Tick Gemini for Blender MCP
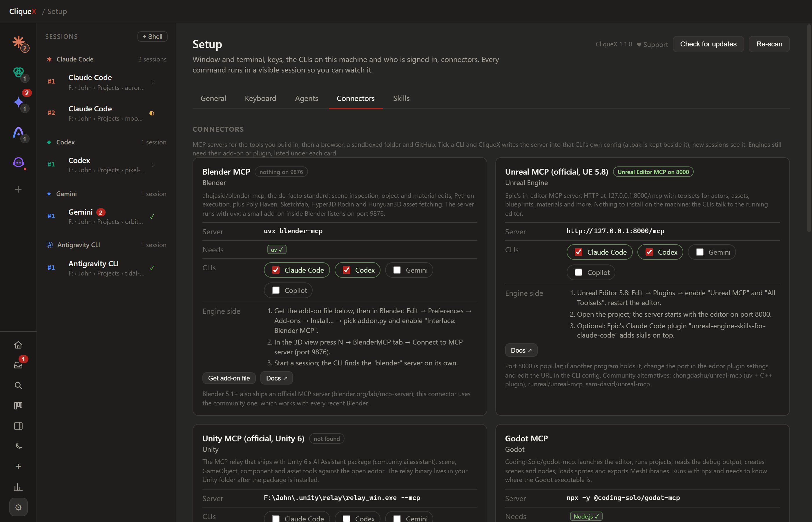 [x=397, y=270]
